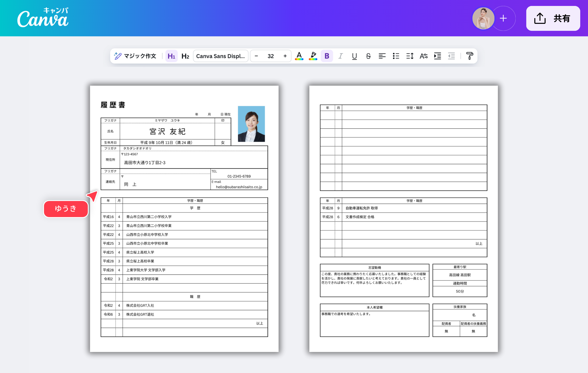The width and height of the screenshot is (588, 373).
Task: Open line spacing options
Action: pyautogui.click(x=410, y=56)
